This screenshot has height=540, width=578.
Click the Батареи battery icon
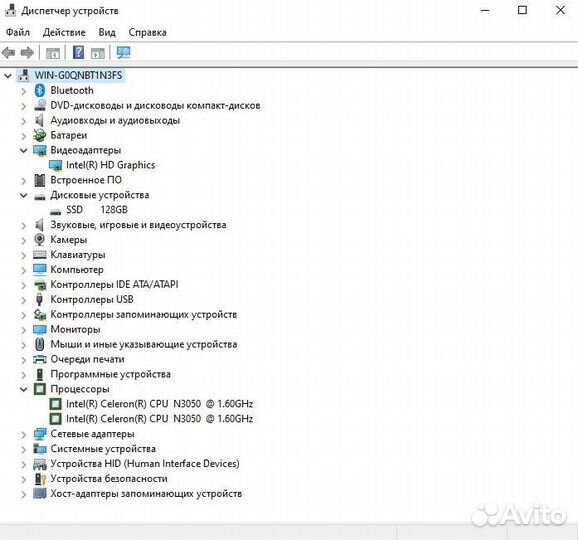pyautogui.click(x=39, y=135)
